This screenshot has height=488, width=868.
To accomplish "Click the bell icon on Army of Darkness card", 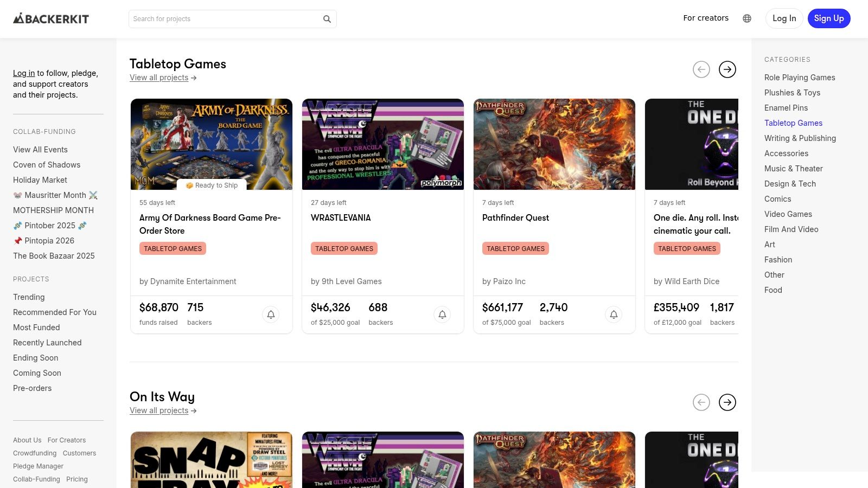I will [271, 314].
